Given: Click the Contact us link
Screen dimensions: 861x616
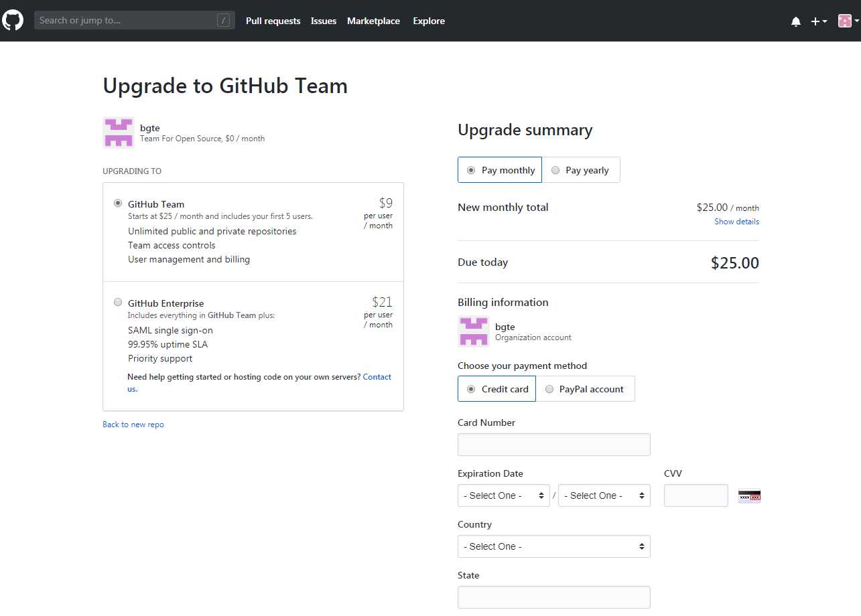Looking at the screenshot, I should (377, 377).
